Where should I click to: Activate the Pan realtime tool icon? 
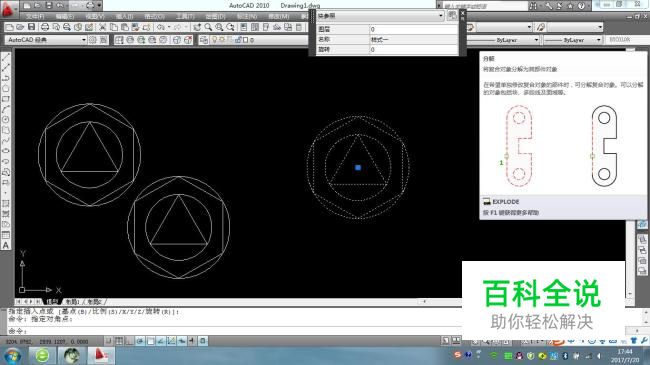(197, 27)
